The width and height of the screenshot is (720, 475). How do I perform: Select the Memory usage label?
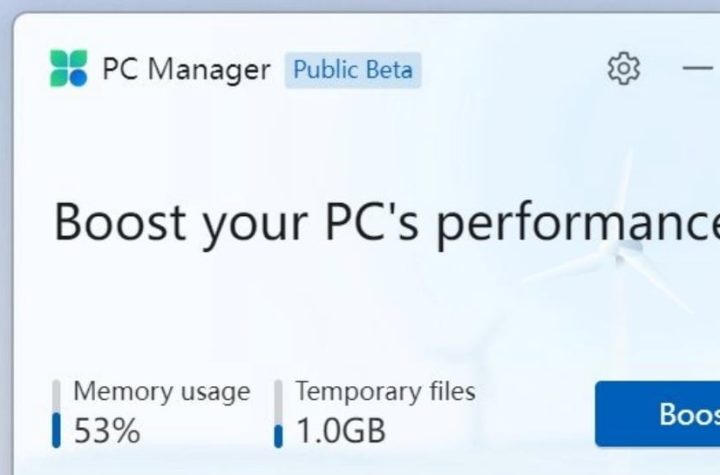[162, 391]
